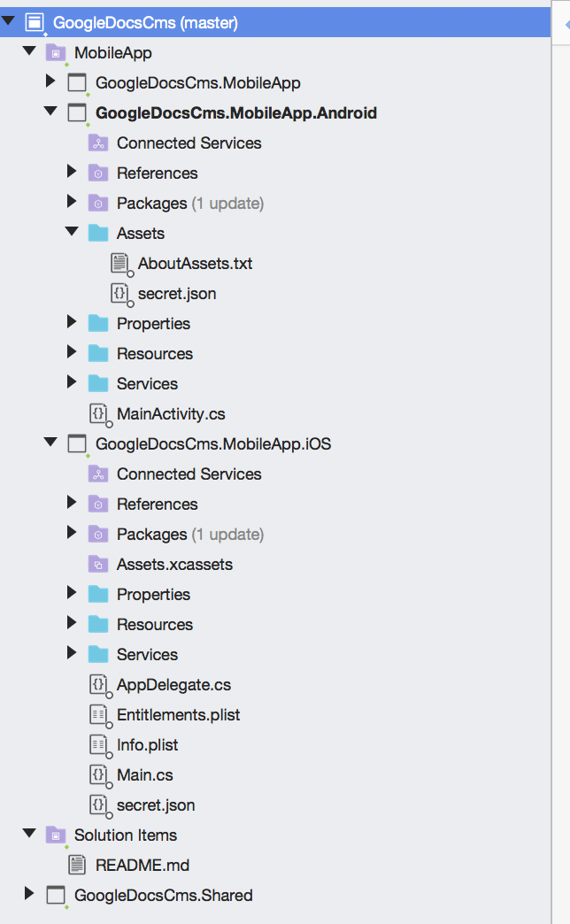Expand iOS Packages node
This screenshot has width=570, height=924.
pyautogui.click(x=72, y=533)
